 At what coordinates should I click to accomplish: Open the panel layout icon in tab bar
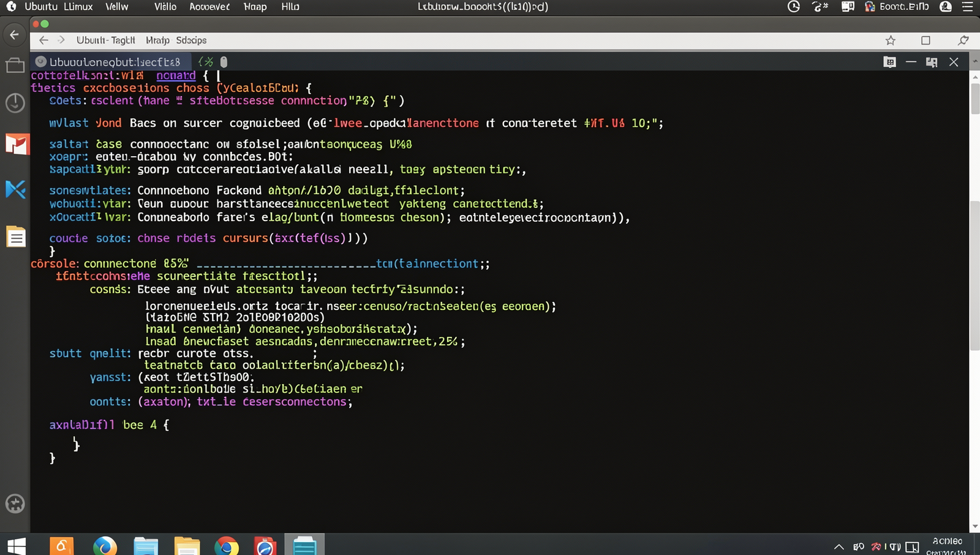pyautogui.click(x=890, y=62)
